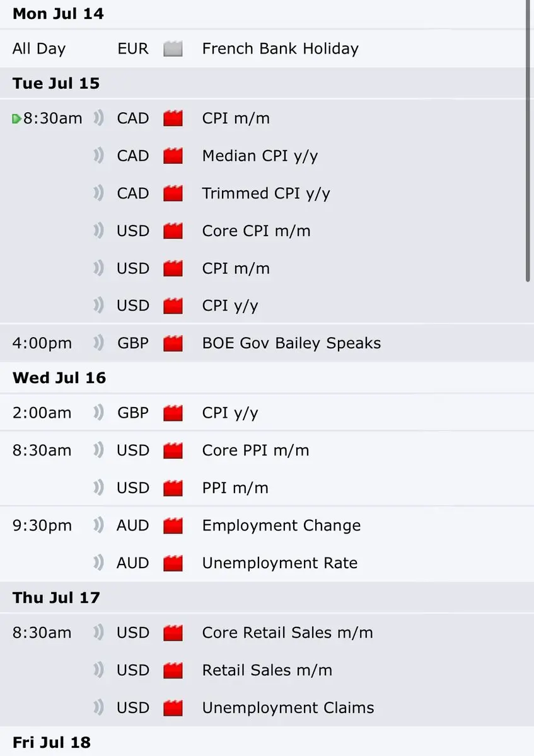Click the gray impact icon for French Bank Holiday
The width and height of the screenshot is (534, 756).
pos(173,49)
